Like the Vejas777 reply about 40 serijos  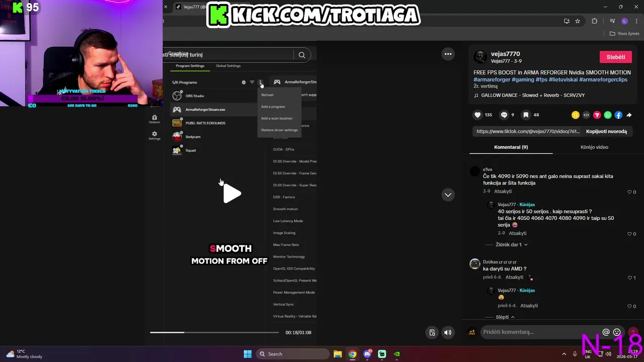point(629,234)
